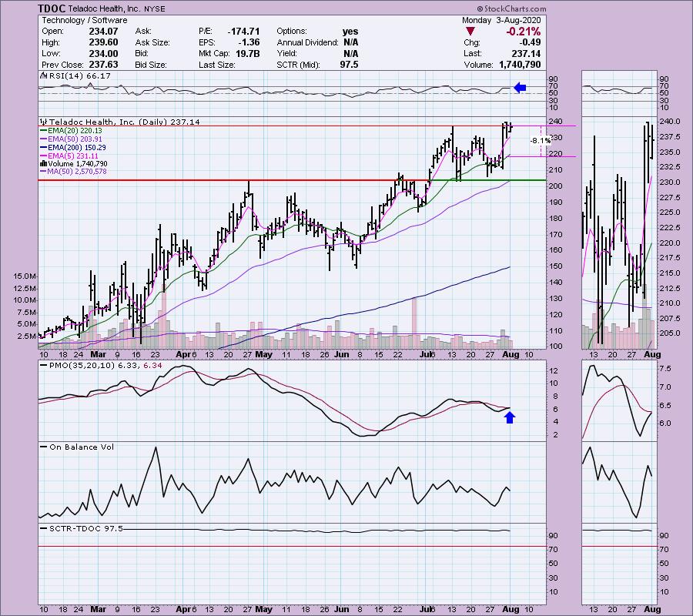Click the 'Teladoc Health, Inc.' company name in the header

coord(104,8)
